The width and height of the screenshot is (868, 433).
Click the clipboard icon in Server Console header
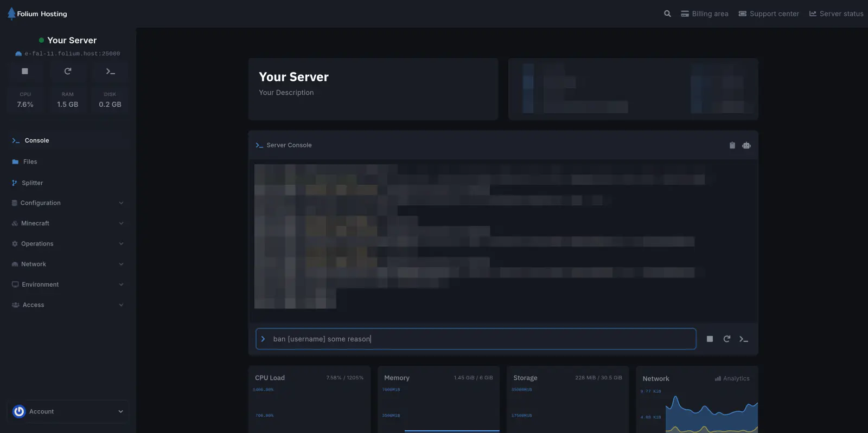point(732,145)
